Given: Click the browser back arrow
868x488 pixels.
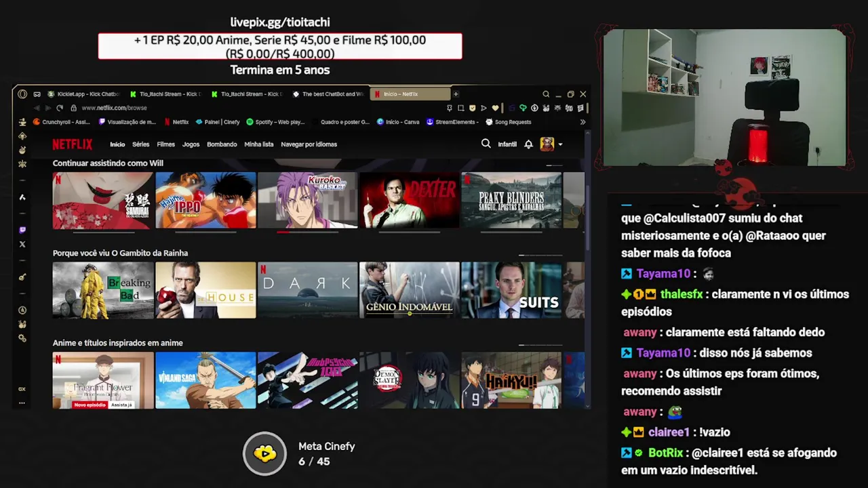Looking at the screenshot, I should [37, 108].
